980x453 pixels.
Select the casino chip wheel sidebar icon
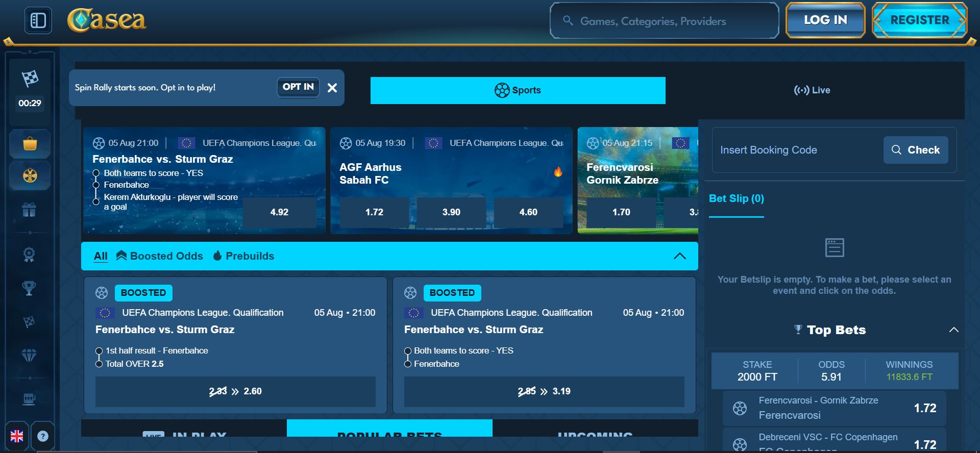tap(30, 176)
